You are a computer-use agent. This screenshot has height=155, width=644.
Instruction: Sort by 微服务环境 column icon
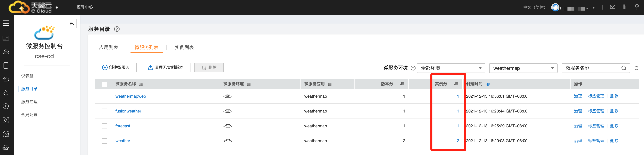pos(249,84)
